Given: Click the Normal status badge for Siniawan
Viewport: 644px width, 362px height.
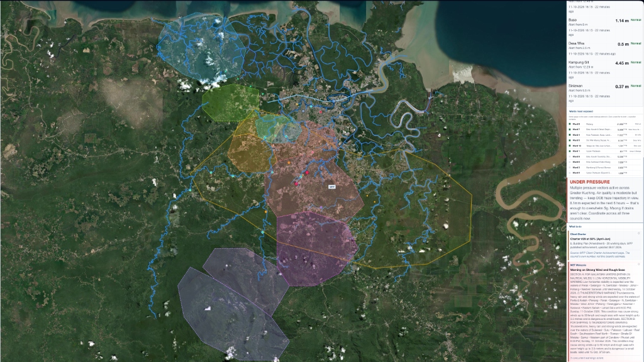Looking at the screenshot, I should tap(636, 85).
